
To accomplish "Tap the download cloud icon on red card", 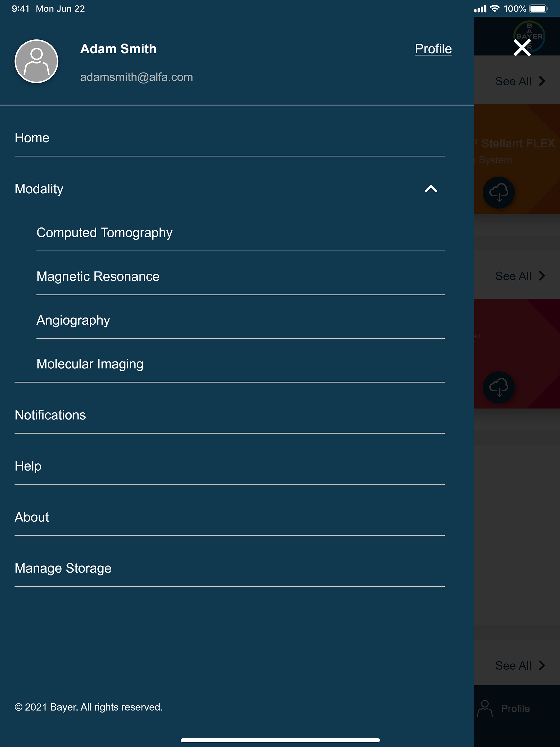I will pyautogui.click(x=498, y=387).
